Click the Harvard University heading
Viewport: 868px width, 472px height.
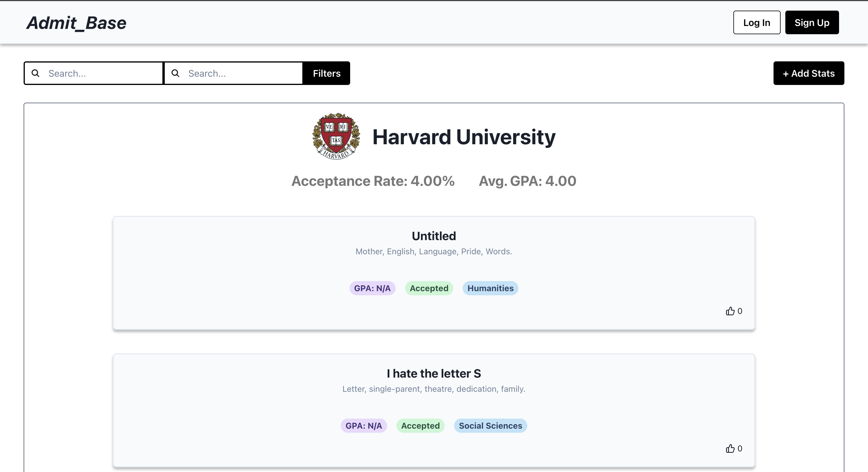pyautogui.click(x=464, y=137)
